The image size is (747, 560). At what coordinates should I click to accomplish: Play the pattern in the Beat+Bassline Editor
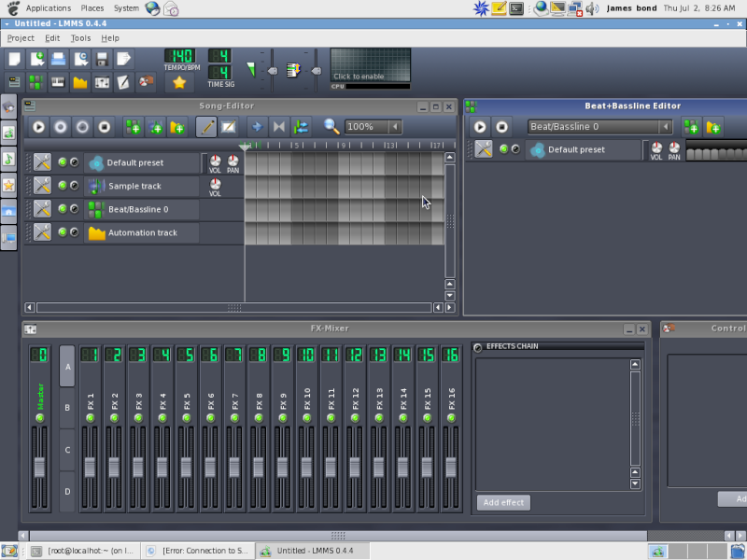(480, 127)
